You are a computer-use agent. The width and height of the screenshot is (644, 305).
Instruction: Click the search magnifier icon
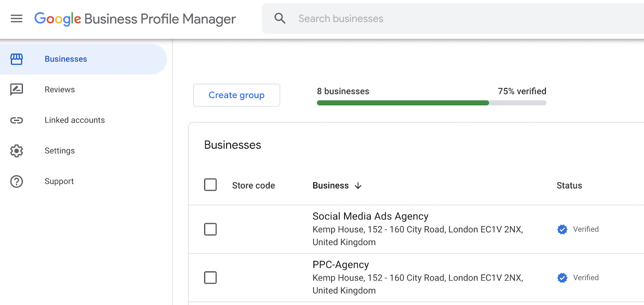click(280, 18)
